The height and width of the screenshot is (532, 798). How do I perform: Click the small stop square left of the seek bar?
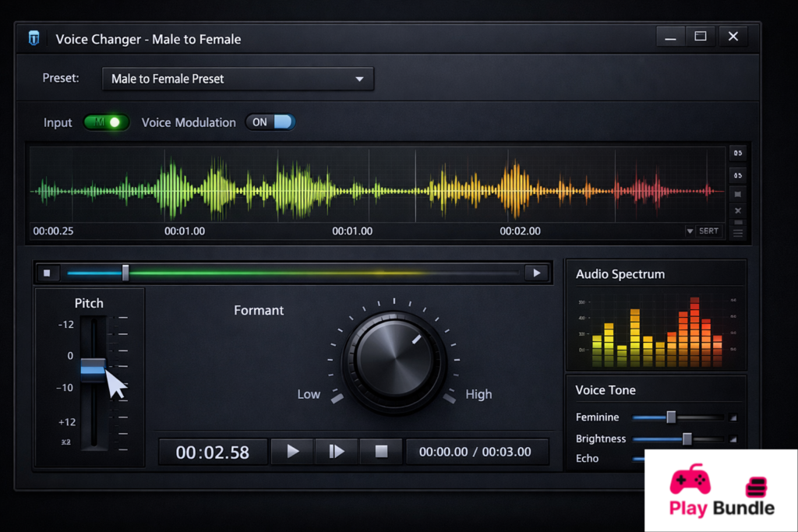pos(47,273)
